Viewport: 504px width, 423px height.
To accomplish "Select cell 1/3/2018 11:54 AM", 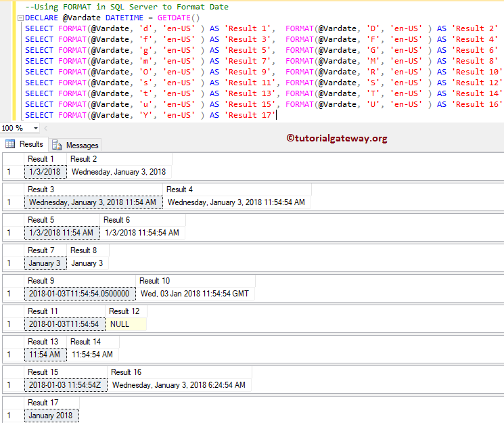I will 62,233.
